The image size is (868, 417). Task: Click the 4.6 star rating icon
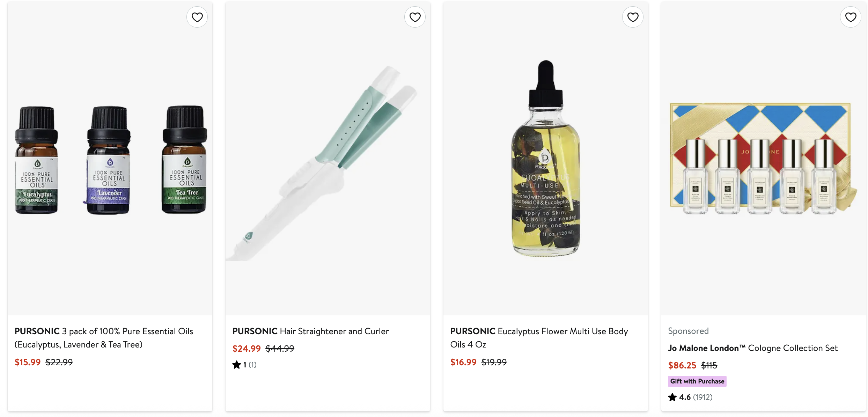[672, 397]
